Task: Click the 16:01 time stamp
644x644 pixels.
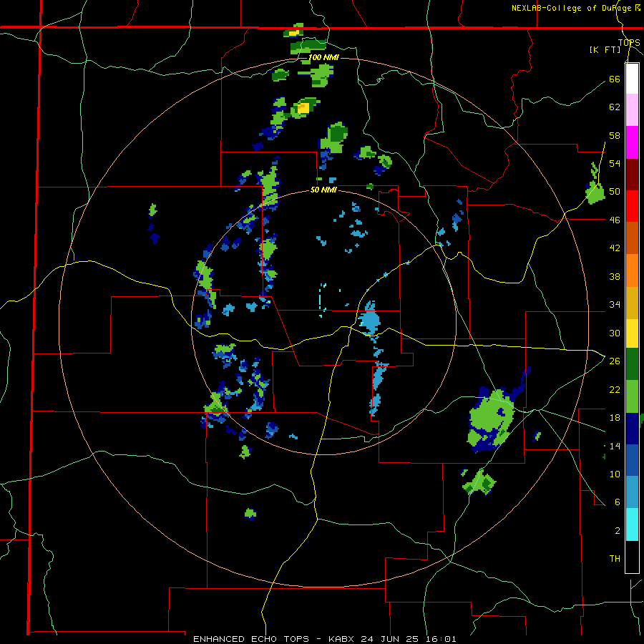Action: (441, 639)
